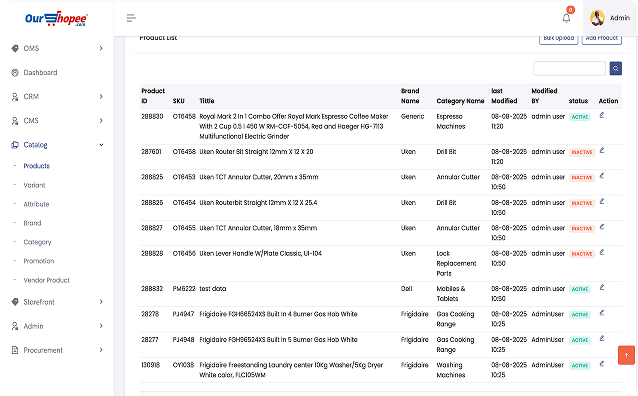Click the OurShopee logo

tap(56, 19)
